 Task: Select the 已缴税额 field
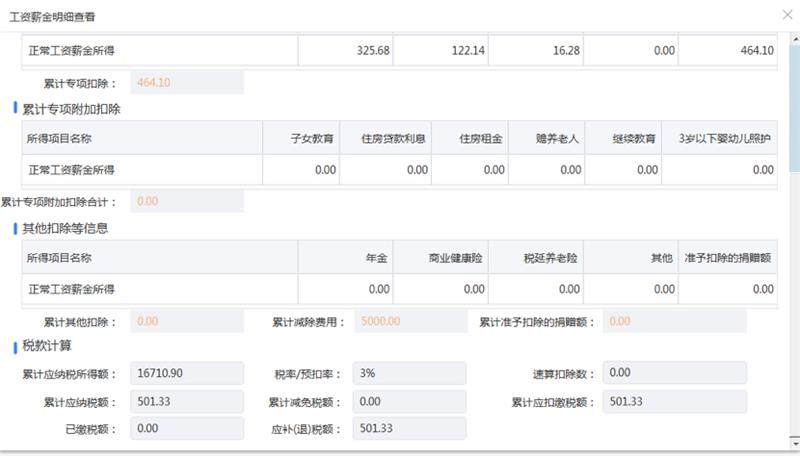coord(187,429)
